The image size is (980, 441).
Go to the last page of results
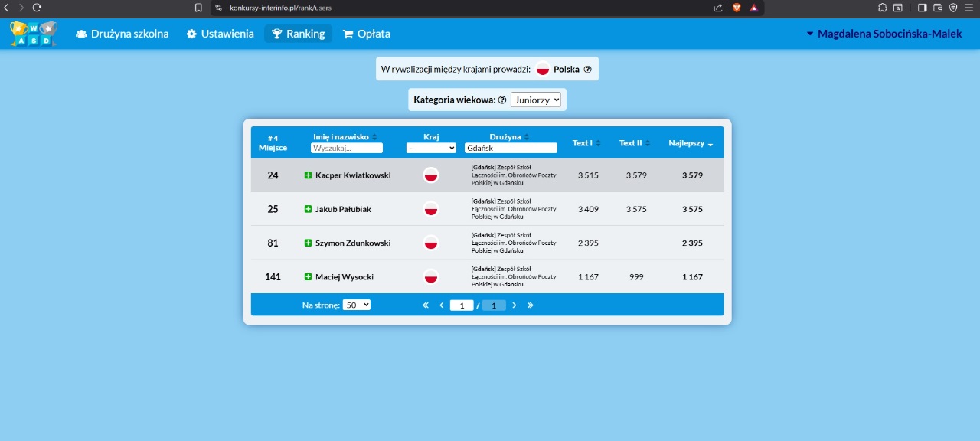(531, 305)
